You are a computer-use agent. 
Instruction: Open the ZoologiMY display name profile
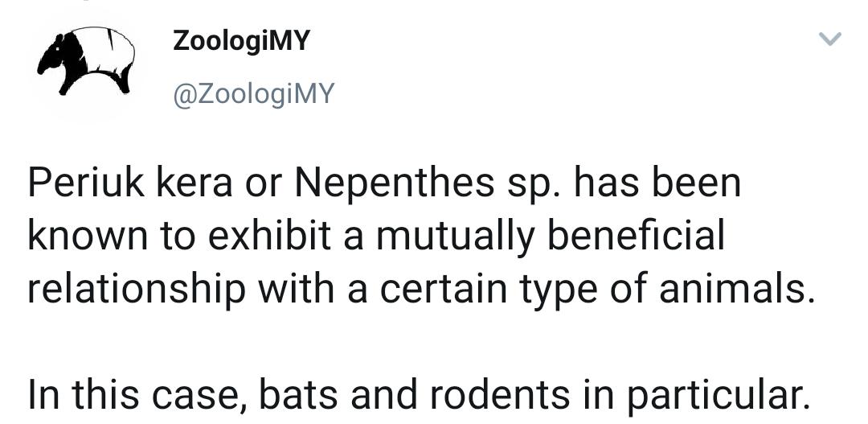tap(241, 41)
